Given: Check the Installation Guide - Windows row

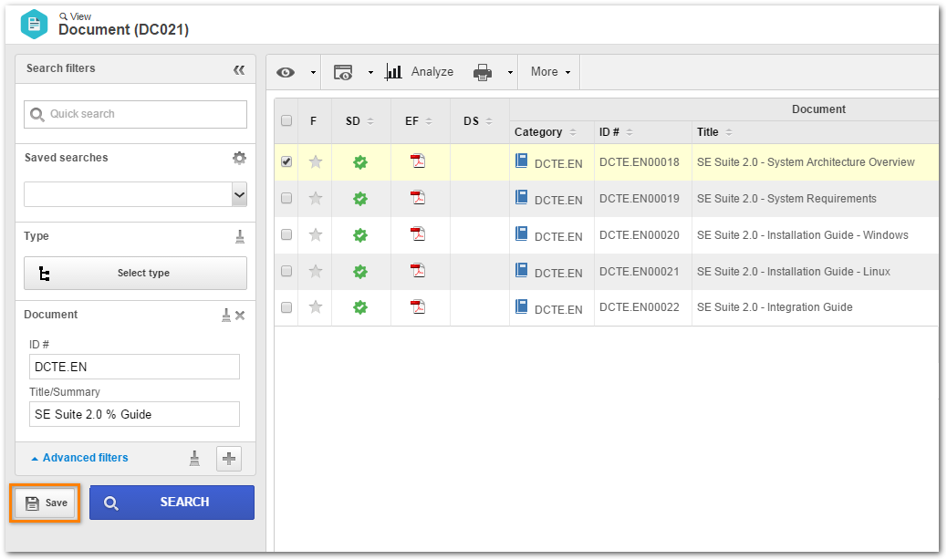Looking at the screenshot, I should pyautogui.click(x=286, y=234).
